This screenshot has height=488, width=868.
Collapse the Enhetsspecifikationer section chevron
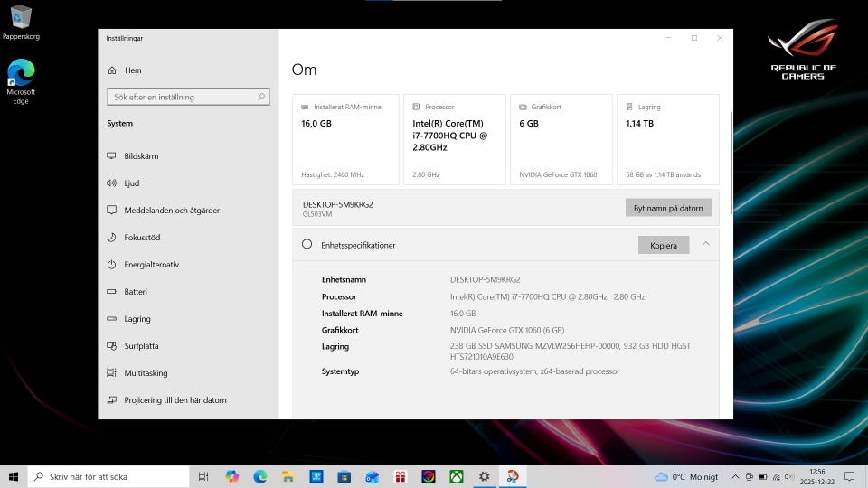(706, 244)
